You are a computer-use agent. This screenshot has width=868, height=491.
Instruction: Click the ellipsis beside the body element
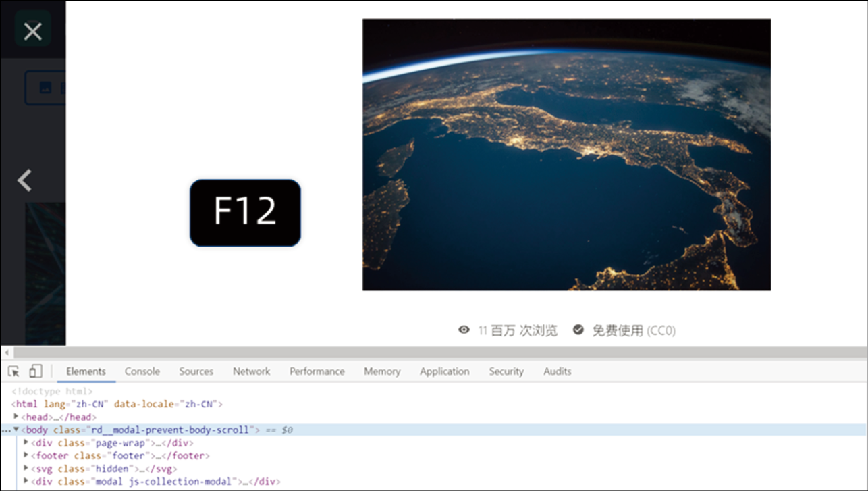point(6,430)
